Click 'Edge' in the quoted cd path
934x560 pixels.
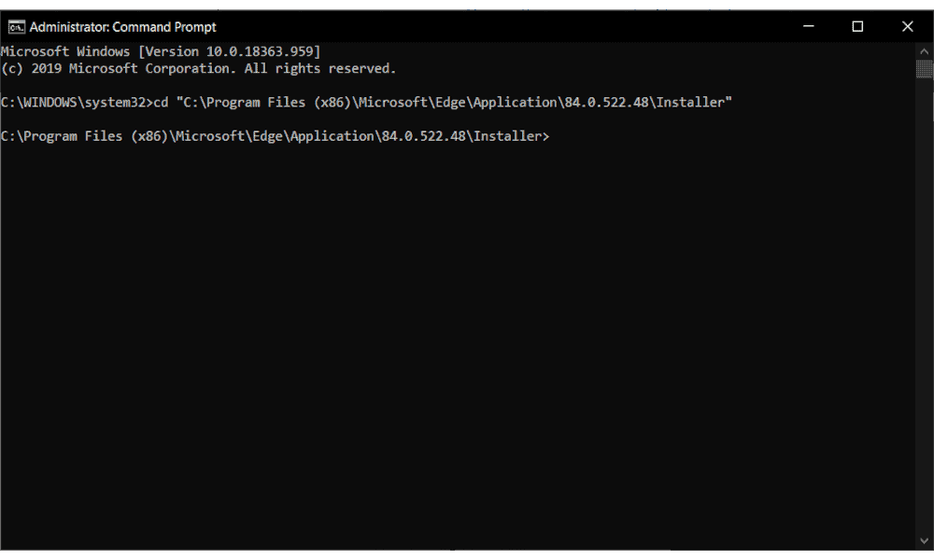450,103
